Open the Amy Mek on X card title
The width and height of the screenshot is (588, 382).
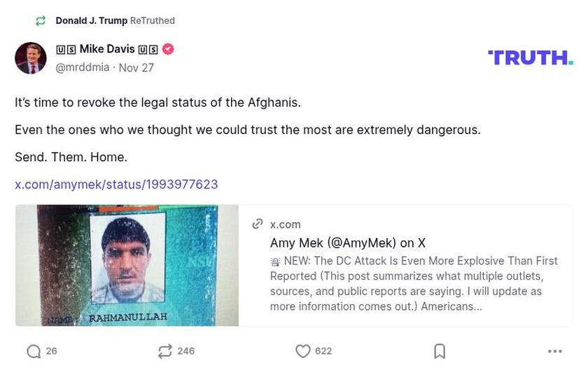tap(347, 243)
